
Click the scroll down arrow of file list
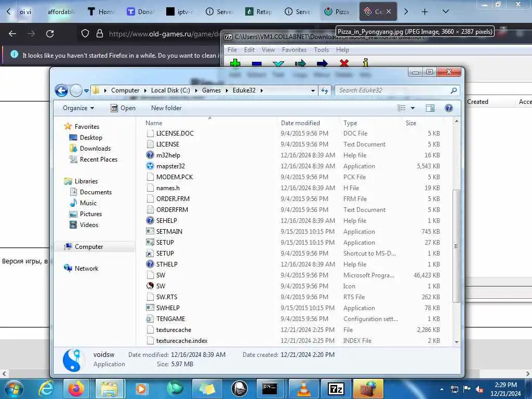coord(456,342)
